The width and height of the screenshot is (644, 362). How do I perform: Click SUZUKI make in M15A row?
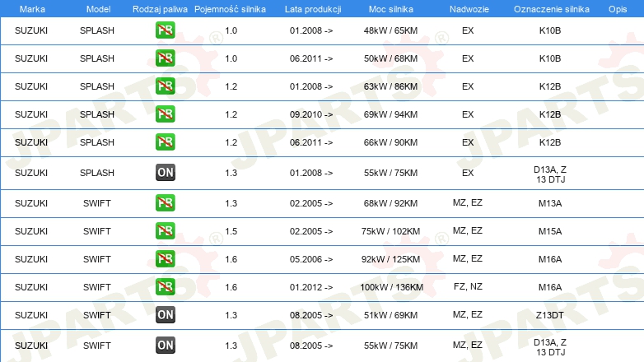31,231
